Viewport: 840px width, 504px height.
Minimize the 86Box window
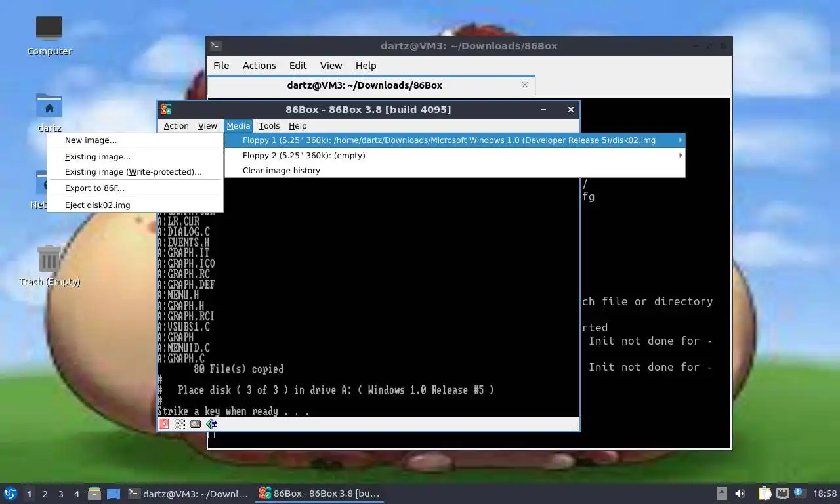coord(543,110)
